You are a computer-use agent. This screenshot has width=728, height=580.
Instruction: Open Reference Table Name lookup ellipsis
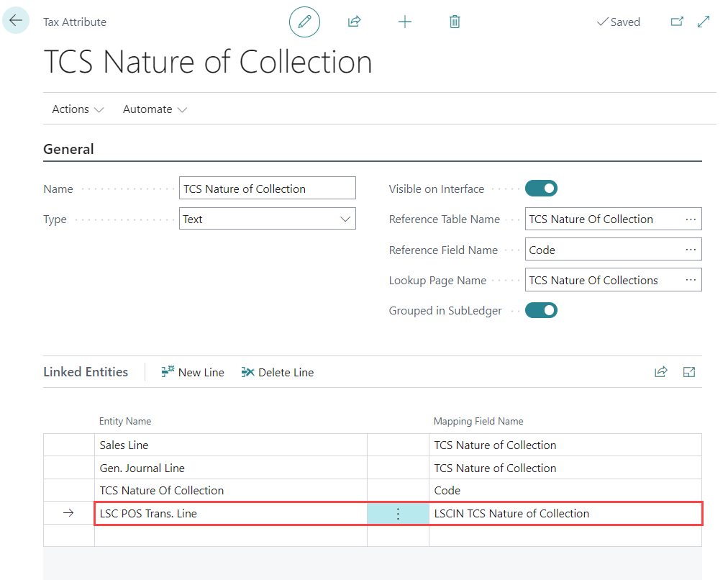[691, 219]
